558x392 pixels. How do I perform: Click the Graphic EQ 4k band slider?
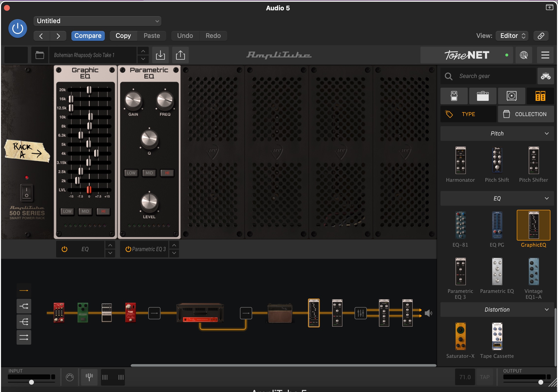click(96, 153)
